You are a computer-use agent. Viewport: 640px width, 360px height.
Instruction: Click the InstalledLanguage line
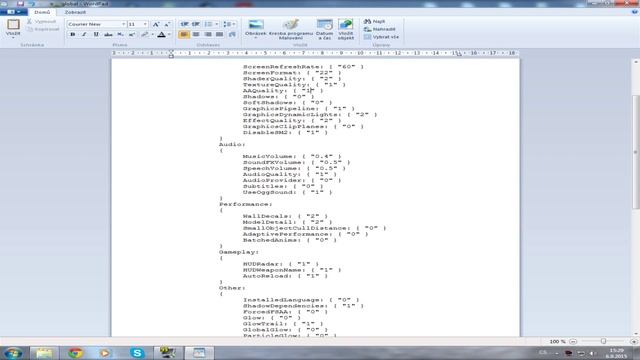point(301,300)
